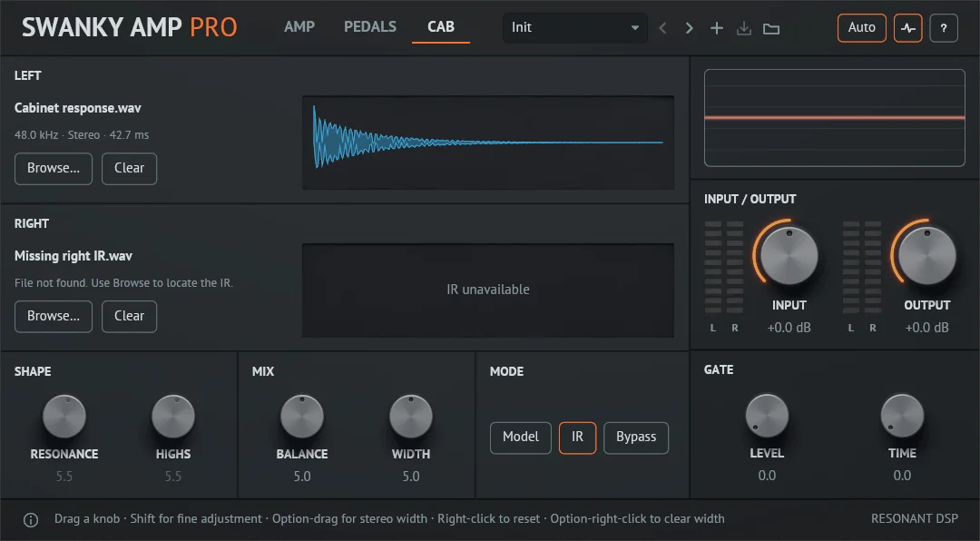Click the WIDTH value 5.0
This screenshot has height=541, width=980.
tap(411, 477)
